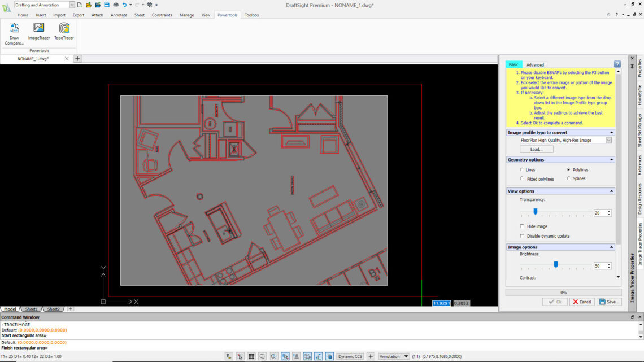
Task: Enable the Hide image checkbox
Action: click(x=522, y=226)
